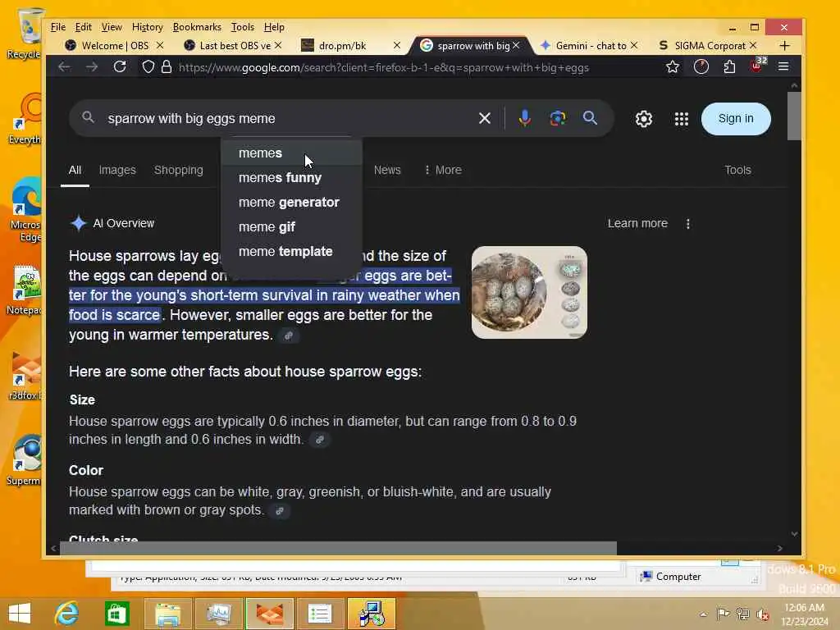Screen dimensions: 840x630
Task: Select the News search tab
Action: tap(387, 171)
